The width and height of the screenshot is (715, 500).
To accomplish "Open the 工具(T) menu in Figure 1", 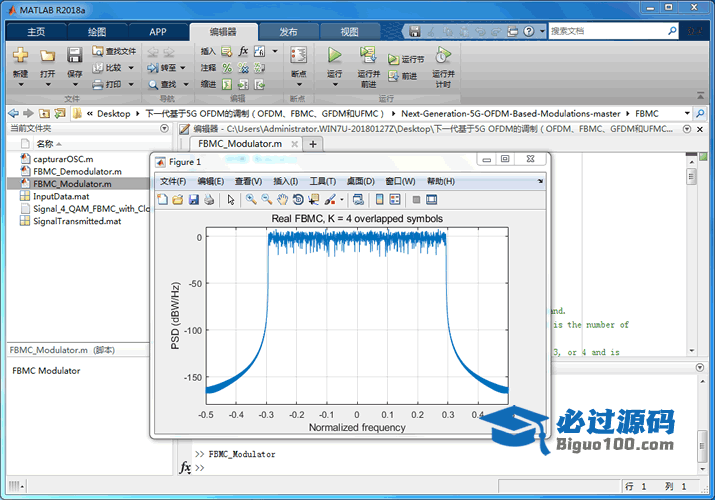I will tap(322, 181).
